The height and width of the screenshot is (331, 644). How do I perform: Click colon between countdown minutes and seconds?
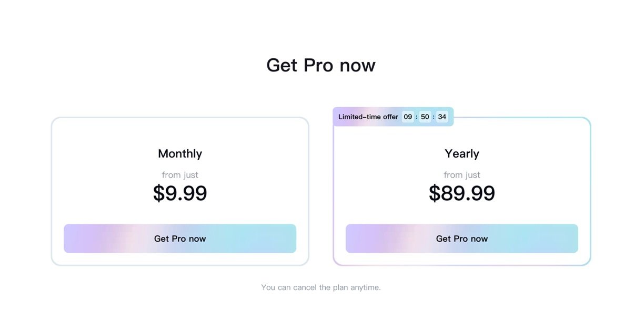[434, 117]
